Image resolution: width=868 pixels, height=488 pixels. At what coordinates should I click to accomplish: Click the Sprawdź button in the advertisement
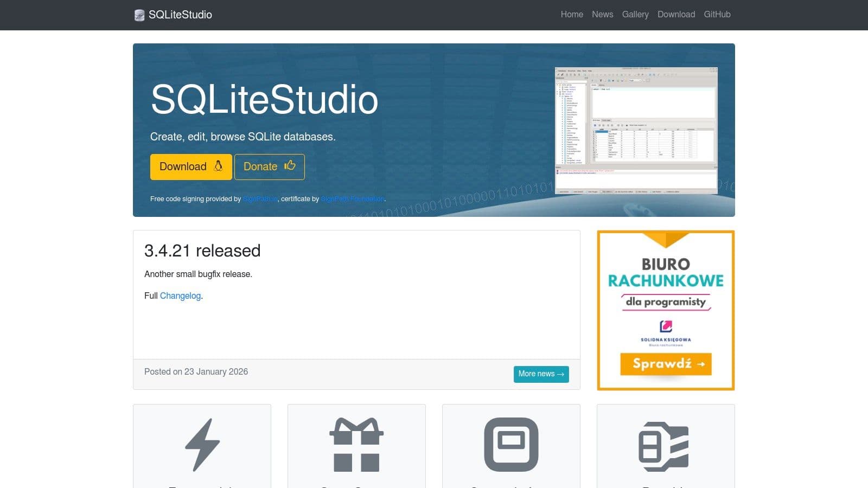point(666,365)
